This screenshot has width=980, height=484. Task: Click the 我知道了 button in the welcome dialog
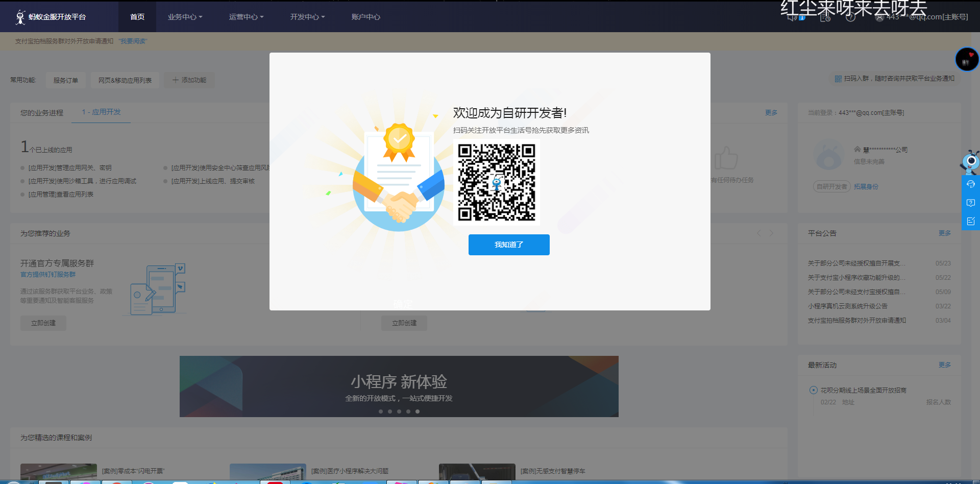(509, 245)
